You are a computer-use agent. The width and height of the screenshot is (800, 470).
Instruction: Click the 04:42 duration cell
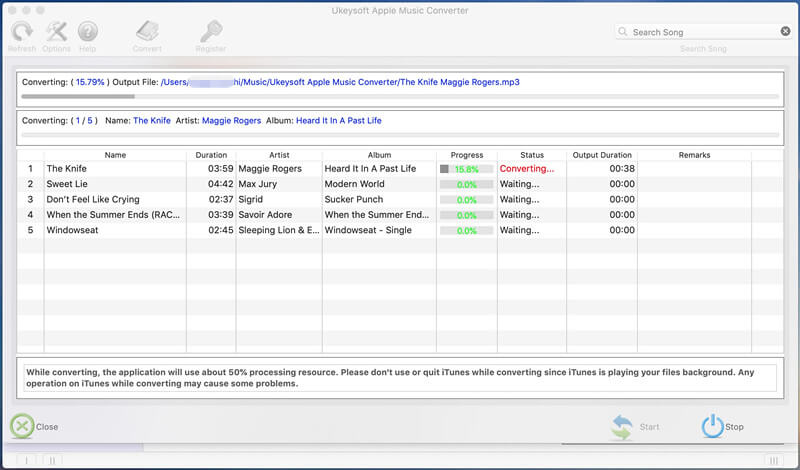220,184
